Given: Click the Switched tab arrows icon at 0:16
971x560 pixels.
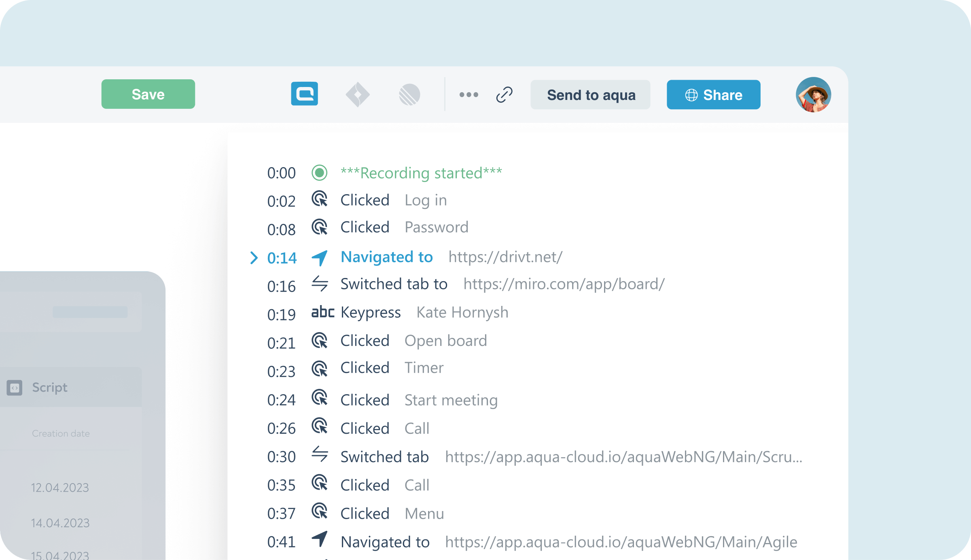Looking at the screenshot, I should point(320,284).
